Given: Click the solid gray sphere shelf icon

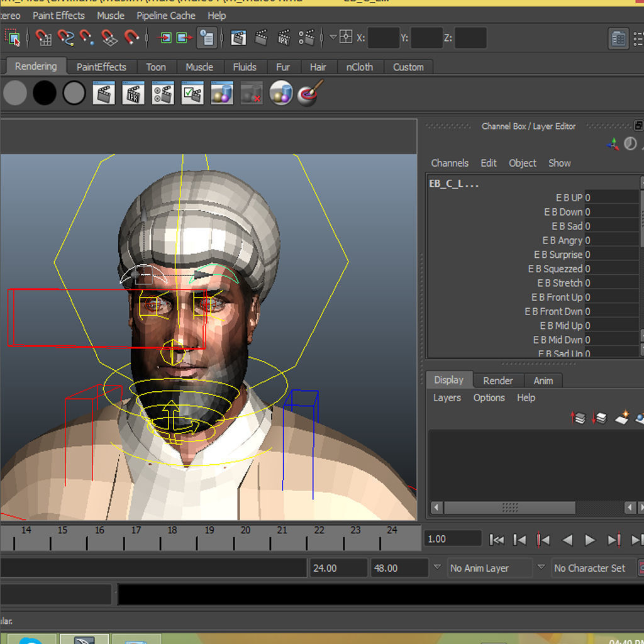Looking at the screenshot, I should (x=15, y=93).
